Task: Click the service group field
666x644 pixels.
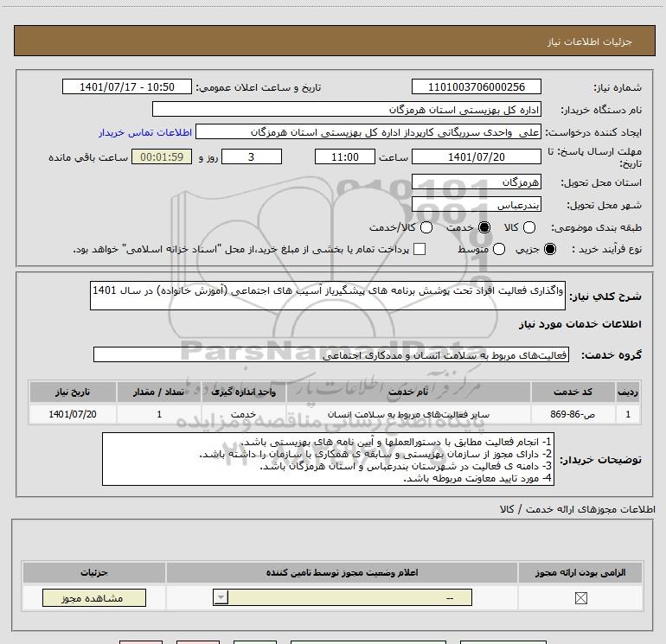Action: pyautogui.click(x=331, y=354)
